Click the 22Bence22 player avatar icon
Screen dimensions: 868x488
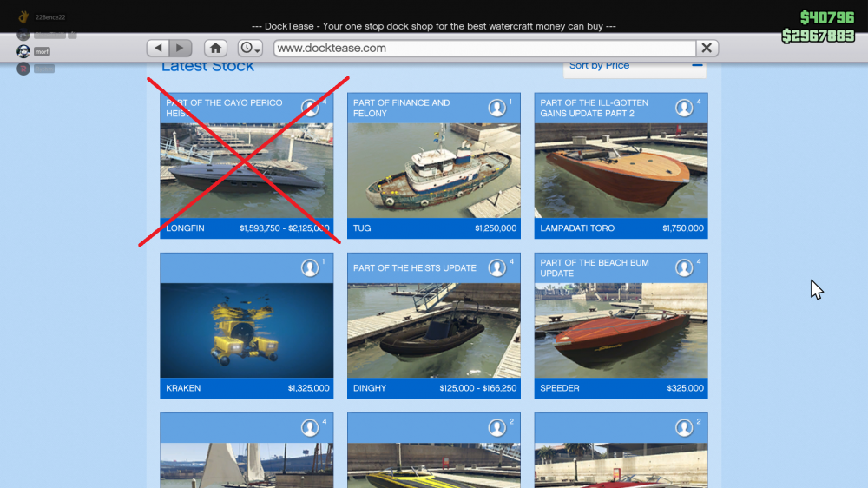click(23, 17)
